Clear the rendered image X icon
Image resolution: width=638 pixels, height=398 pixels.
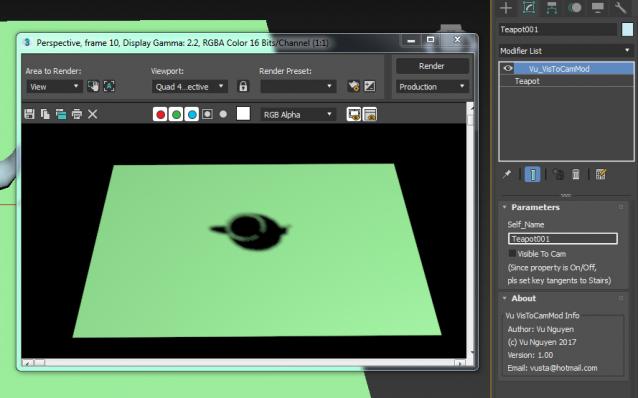pyautogui.click(x=92, y=114)
